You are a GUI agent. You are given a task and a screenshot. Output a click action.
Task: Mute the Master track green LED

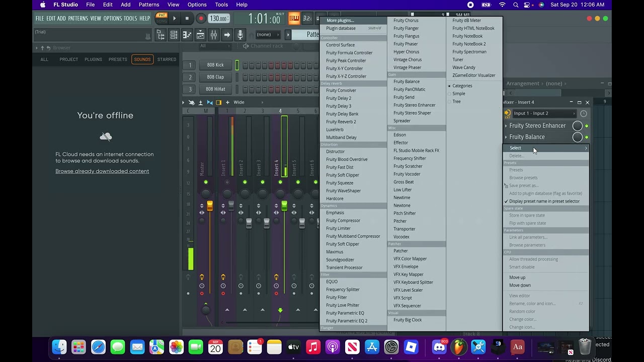206,182
